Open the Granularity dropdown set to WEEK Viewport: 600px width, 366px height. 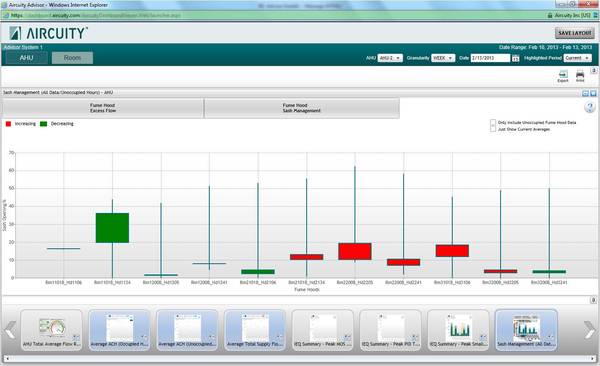point(443,58)
